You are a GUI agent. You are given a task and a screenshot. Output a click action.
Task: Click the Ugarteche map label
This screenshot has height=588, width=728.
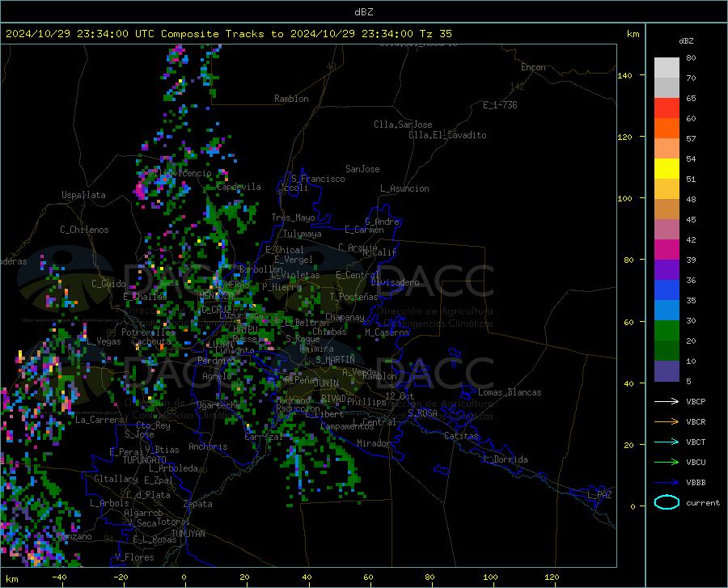coord(218,404)
